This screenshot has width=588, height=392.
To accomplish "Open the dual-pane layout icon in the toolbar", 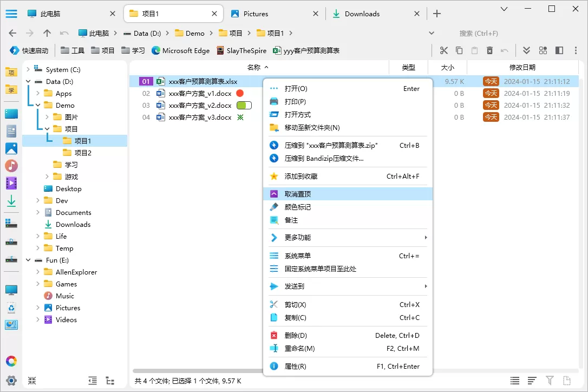I will pyautogui.click(x=559, y=50).
